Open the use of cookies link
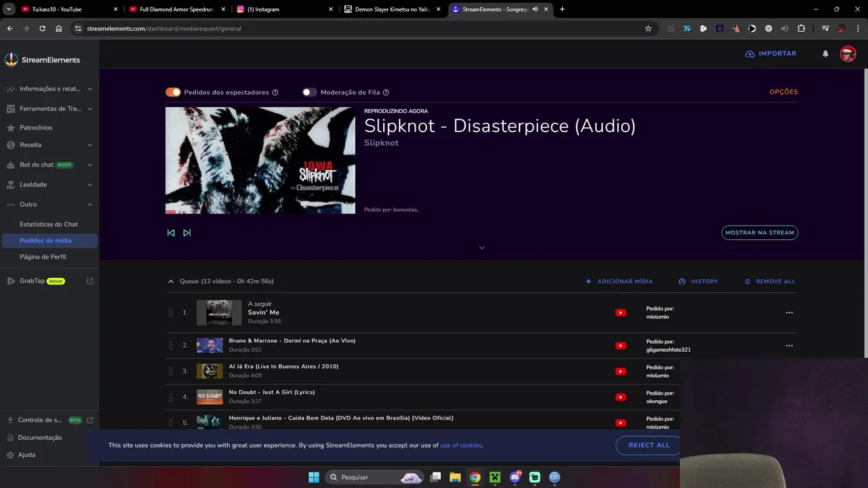868x488 pixels. 461,445
